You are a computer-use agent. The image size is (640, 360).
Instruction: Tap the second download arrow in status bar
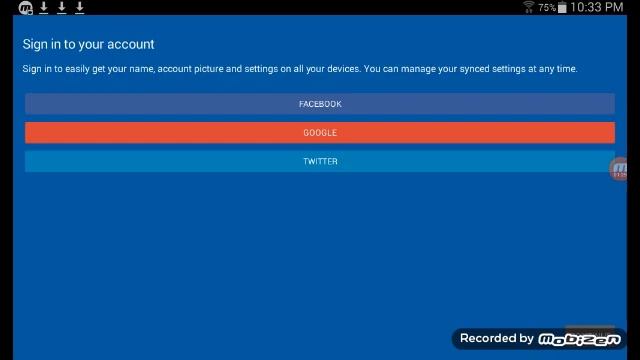[x=62, y=7]
